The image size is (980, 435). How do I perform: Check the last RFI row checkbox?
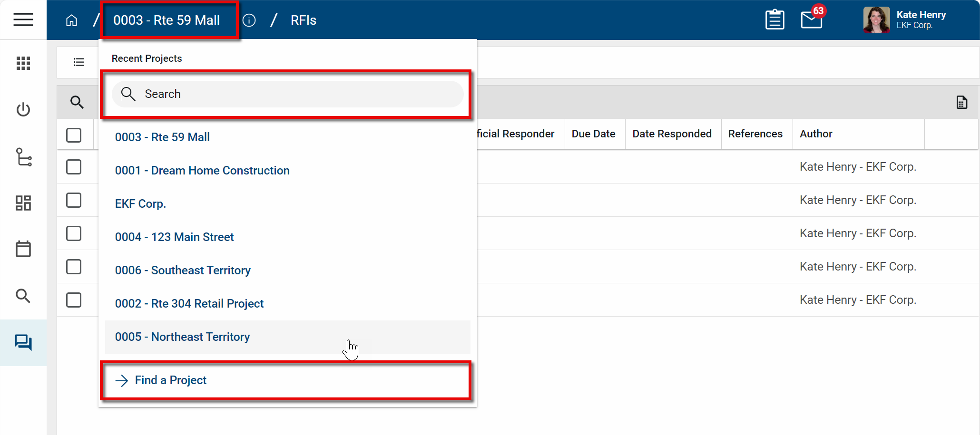(x=74, y=300)
